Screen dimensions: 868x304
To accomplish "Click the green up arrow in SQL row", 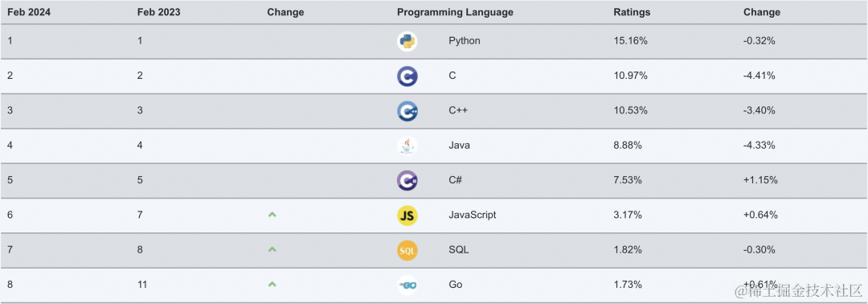I will pyautogui.click(x=272, y=250).
